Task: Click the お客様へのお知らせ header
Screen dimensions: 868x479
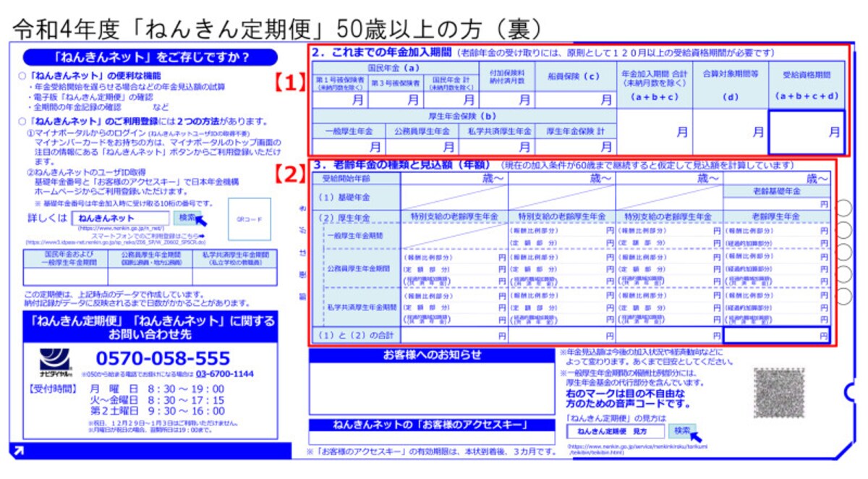Action: (432, 355)
